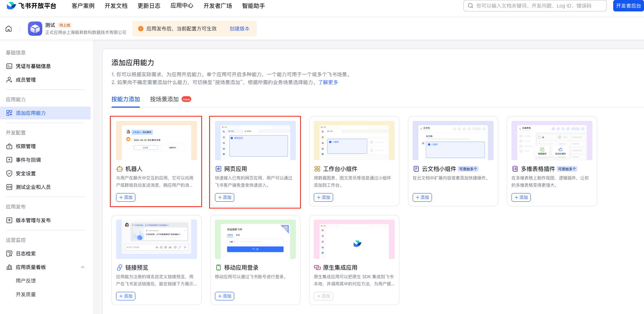Click the 测试 app cube icon
This screenshot has width=644, height=314.
click(x=35, y=29)
